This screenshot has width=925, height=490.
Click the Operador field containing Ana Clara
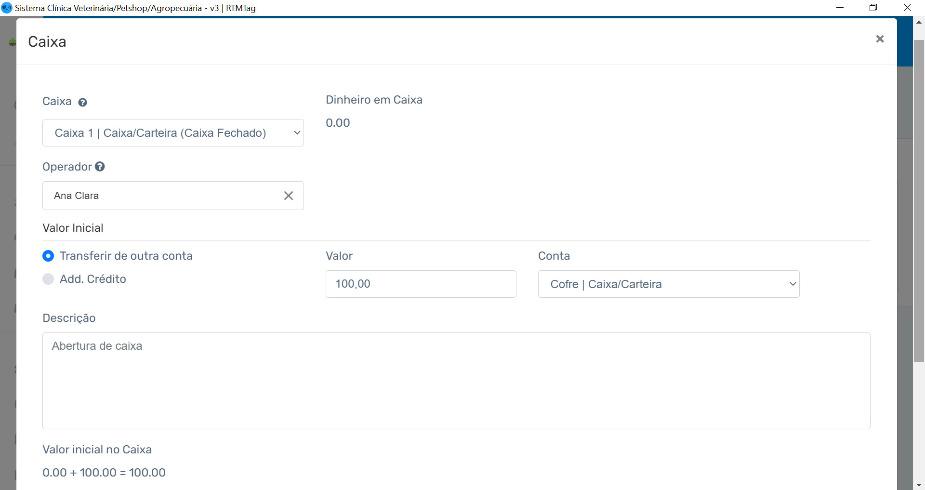pos(160,196)
